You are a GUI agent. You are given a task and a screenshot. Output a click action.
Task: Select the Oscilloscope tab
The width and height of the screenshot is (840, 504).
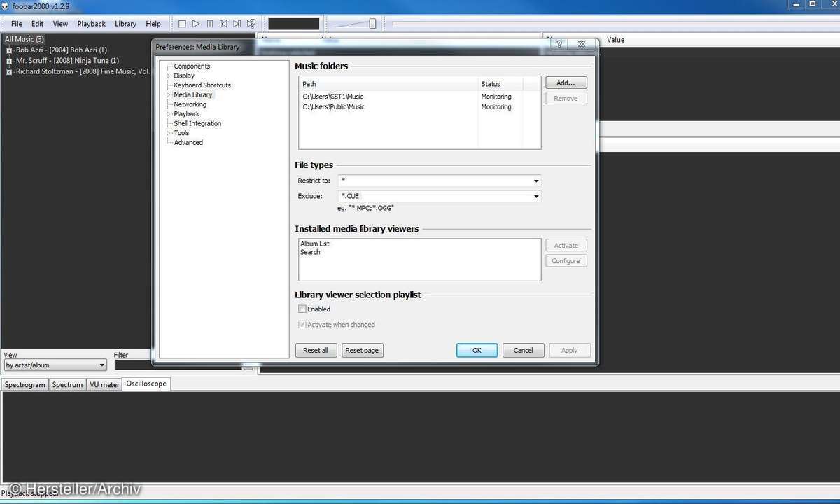click(x=146, y=384)
